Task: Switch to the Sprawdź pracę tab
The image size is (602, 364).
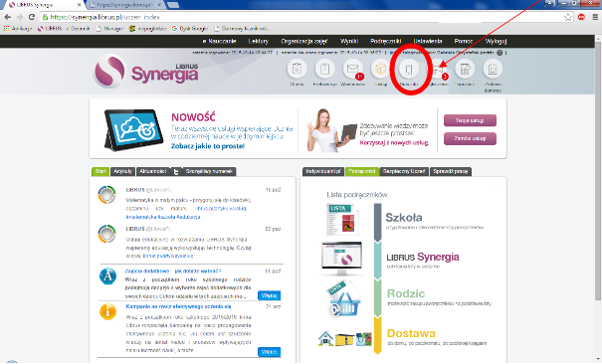Action: 451,171
